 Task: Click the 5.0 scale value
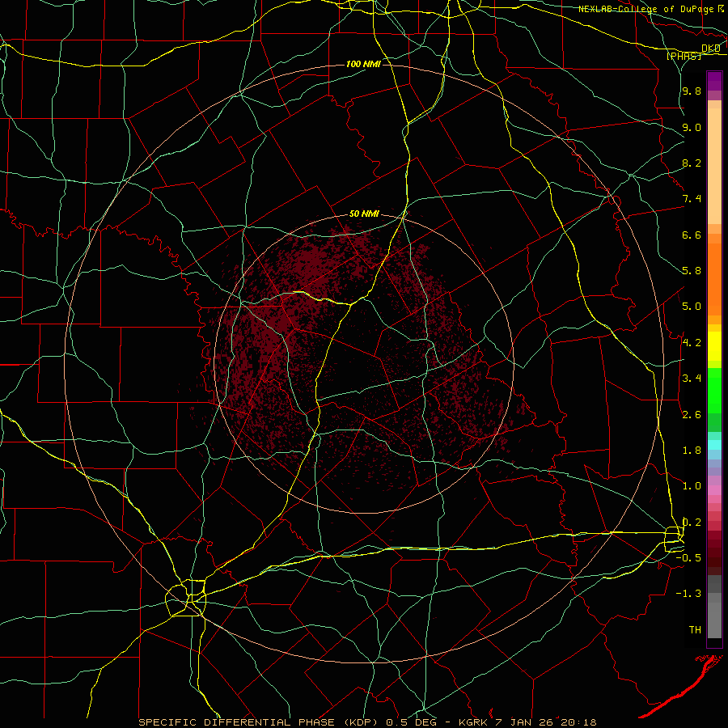(692, 307)
